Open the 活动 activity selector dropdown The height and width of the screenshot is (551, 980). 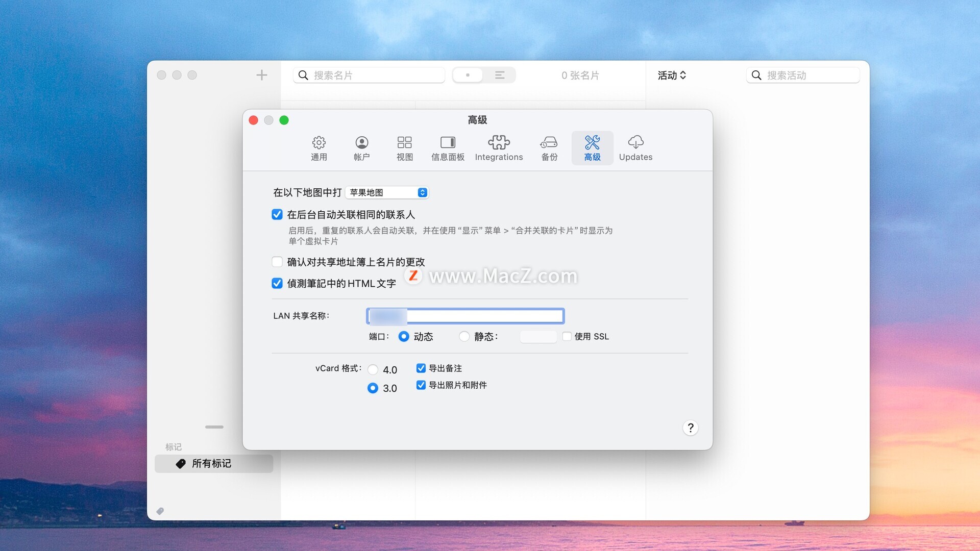coord(671,75)
